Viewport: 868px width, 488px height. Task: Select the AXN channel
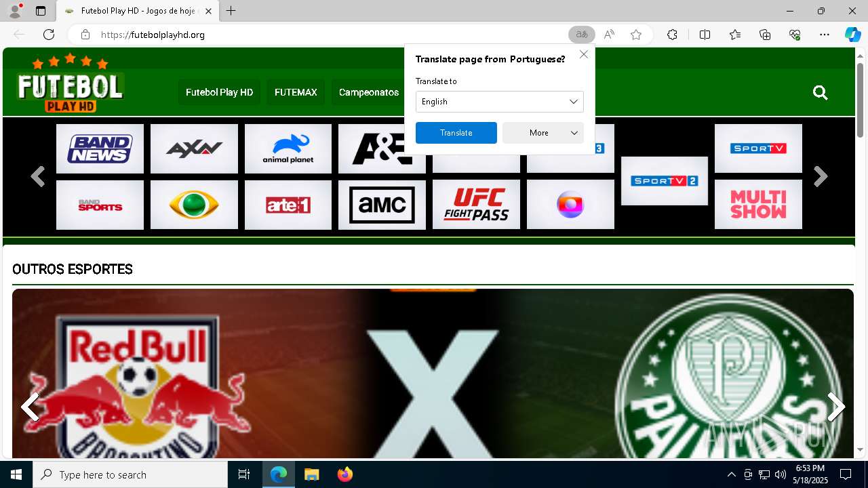(194, 148)
